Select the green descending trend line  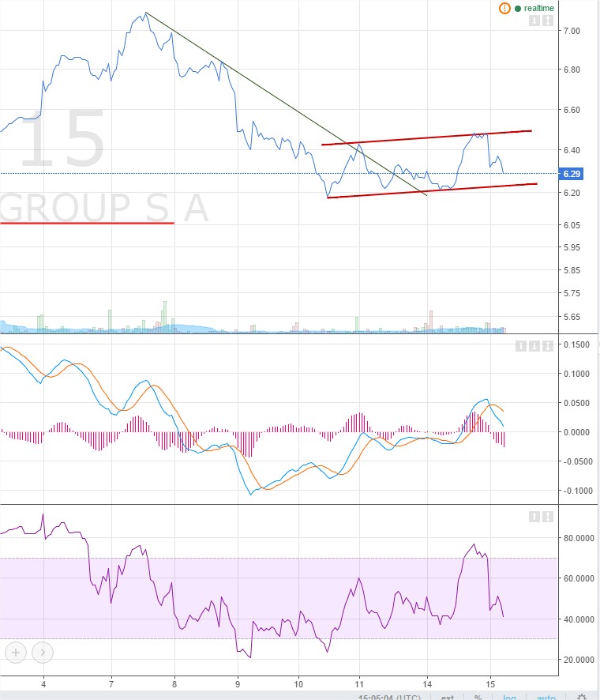point(287,104)
